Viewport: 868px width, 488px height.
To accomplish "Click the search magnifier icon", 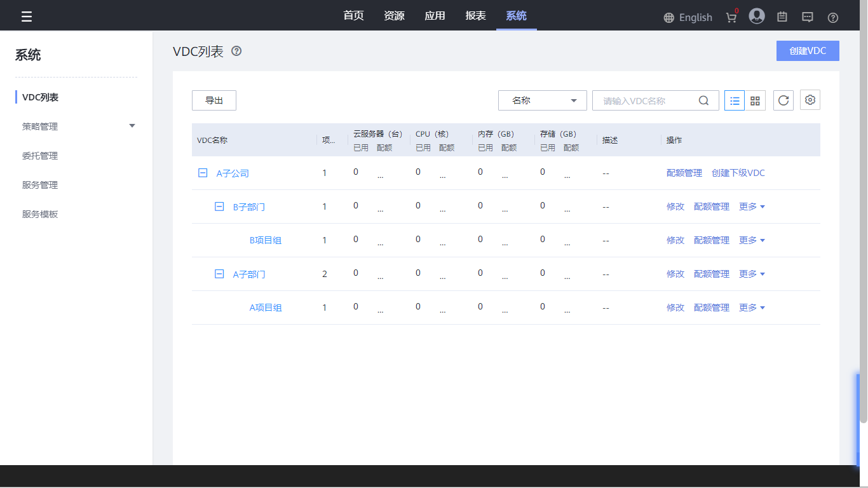I will point(703,100).
